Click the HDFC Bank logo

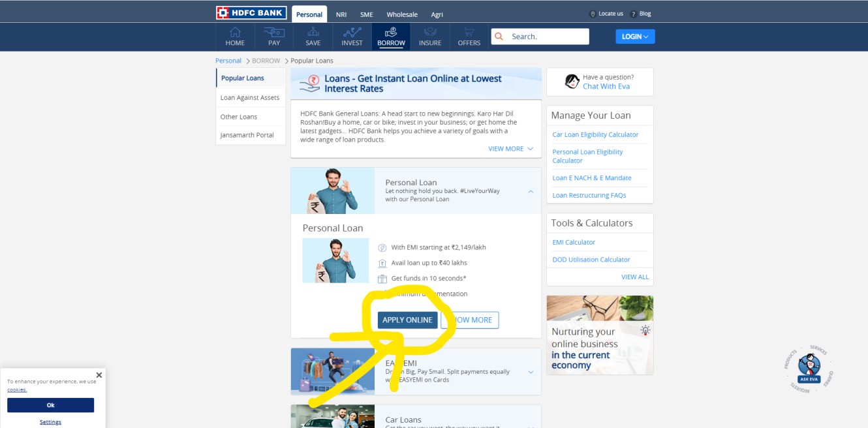point(251,13)
